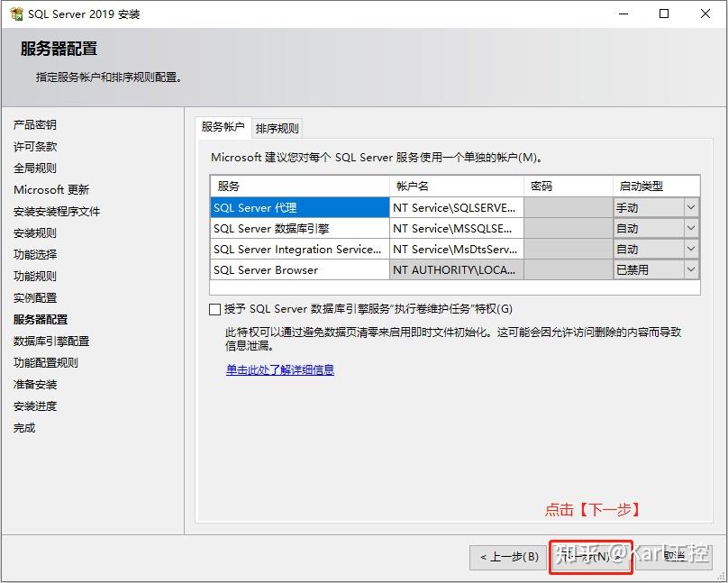Select the SQL Server Integration Service row
This screenshot has height=583, width=728.
pos(299,250)
